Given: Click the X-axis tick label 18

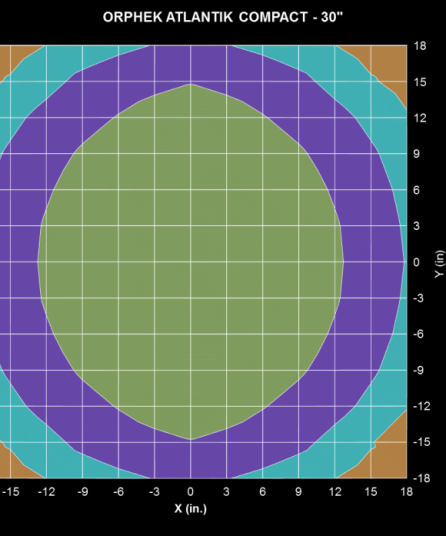Looking at the screenshot, I should [x=407, y=492].
